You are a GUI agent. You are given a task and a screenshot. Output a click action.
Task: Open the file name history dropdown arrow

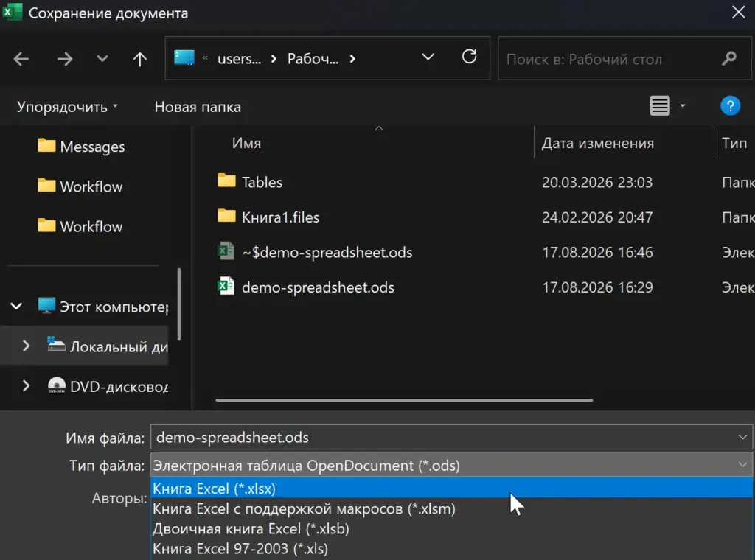coord(742,438)
